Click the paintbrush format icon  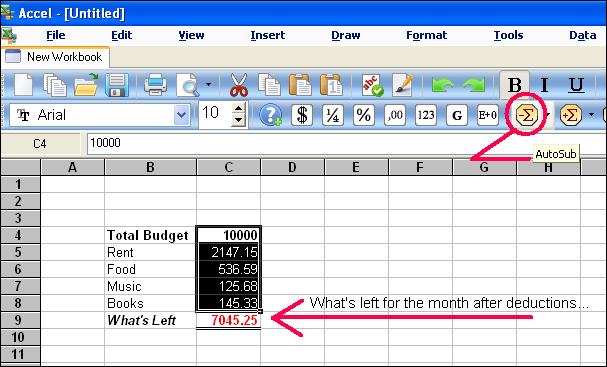[403, 84]
